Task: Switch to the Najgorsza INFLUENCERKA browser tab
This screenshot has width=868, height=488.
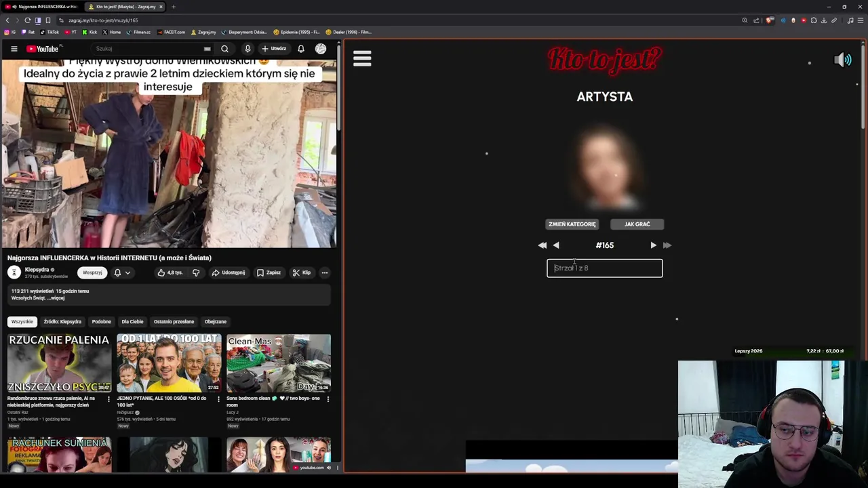Action: click(x=41, y=7)
